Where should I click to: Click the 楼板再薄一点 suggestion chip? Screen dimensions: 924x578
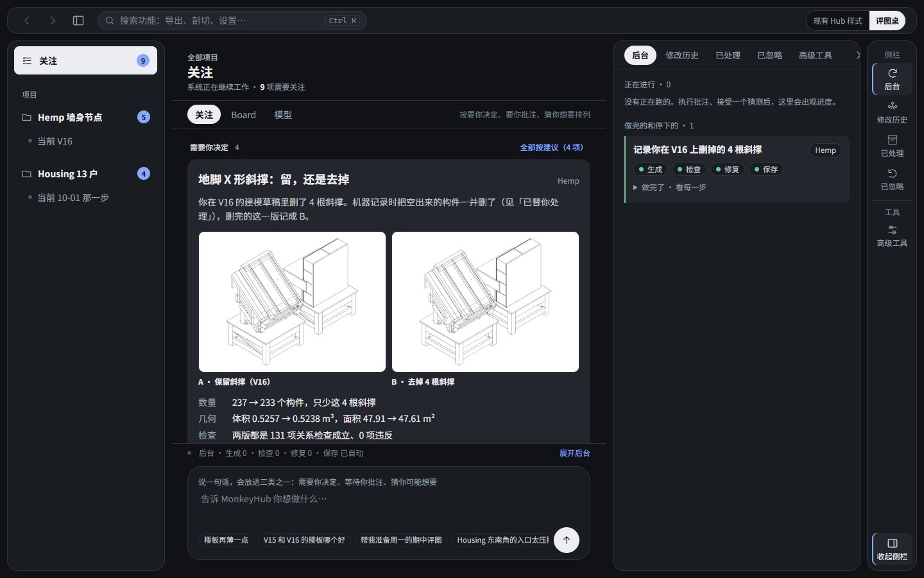point(226,540)
